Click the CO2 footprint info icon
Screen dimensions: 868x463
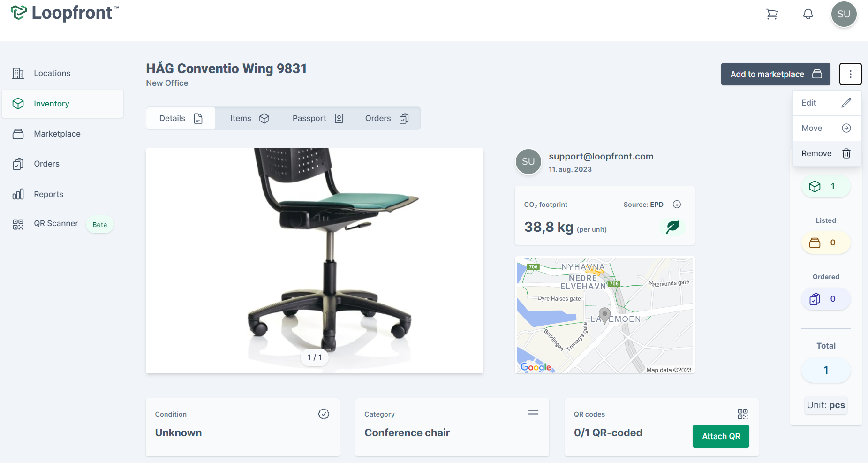coord(677,204)
